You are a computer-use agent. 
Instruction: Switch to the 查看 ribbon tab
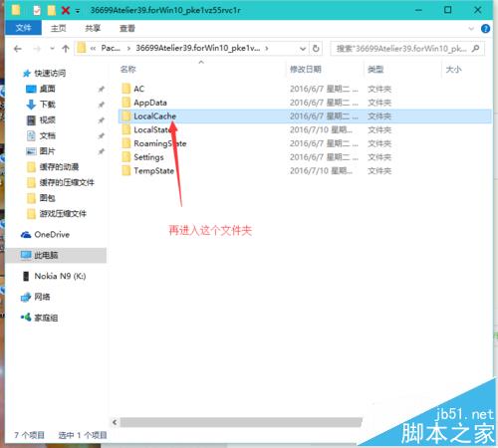point(127,29)
